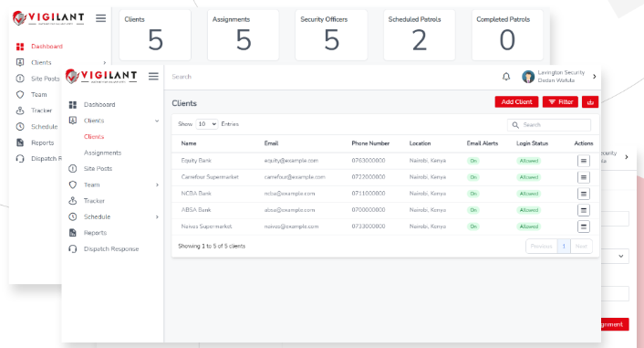The width and height of the screenshot is (644, 348).
Task: Click the Vigilant logo in front window
Action: (101, 77)
